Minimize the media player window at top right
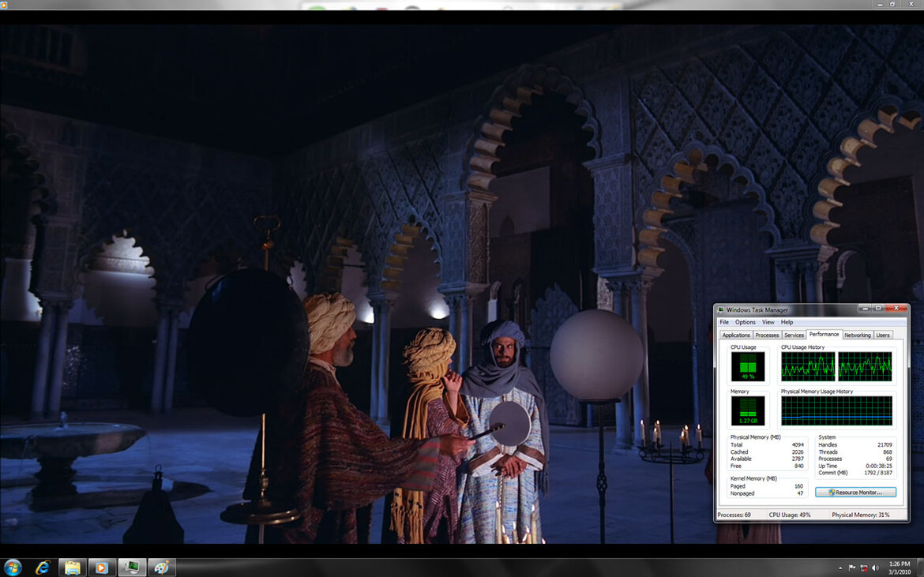 coord(880,3)
